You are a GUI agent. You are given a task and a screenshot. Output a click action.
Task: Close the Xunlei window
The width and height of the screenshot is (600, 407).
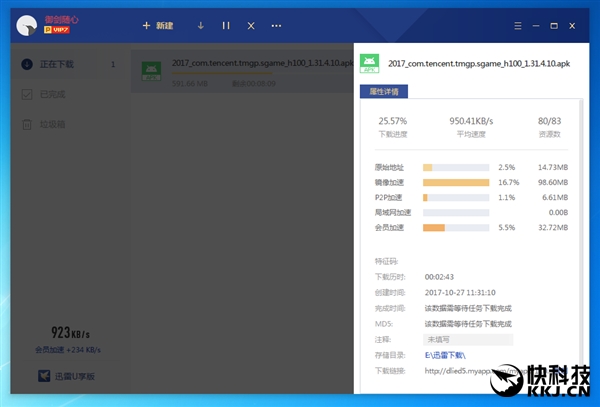572,26
